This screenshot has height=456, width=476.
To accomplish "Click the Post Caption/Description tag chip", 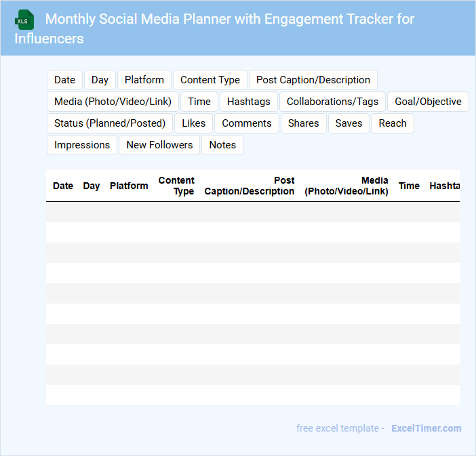I will coord(313,80).
